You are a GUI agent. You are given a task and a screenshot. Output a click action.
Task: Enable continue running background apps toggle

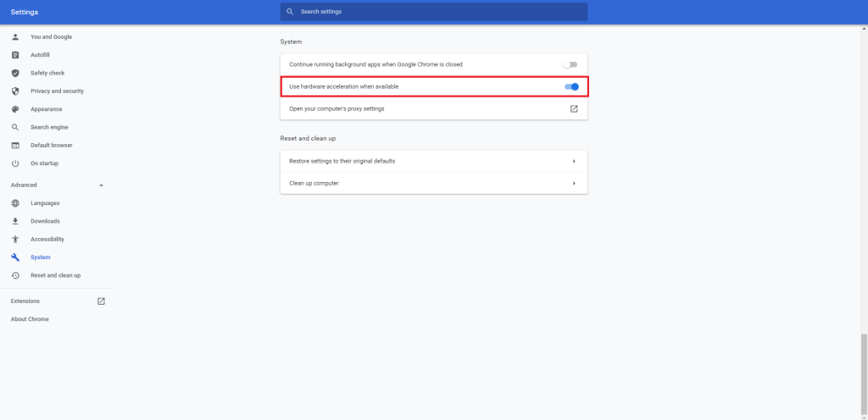pos(570,64)
